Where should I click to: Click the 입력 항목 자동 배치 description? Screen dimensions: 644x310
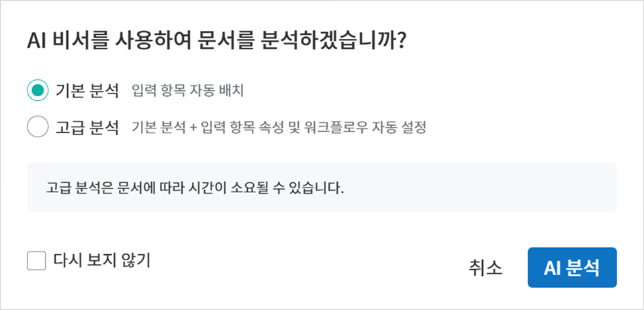(192, 91)
